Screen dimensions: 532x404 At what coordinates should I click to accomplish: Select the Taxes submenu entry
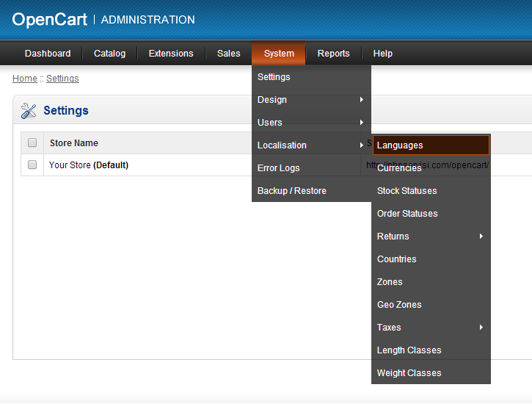tap(431, 328)
